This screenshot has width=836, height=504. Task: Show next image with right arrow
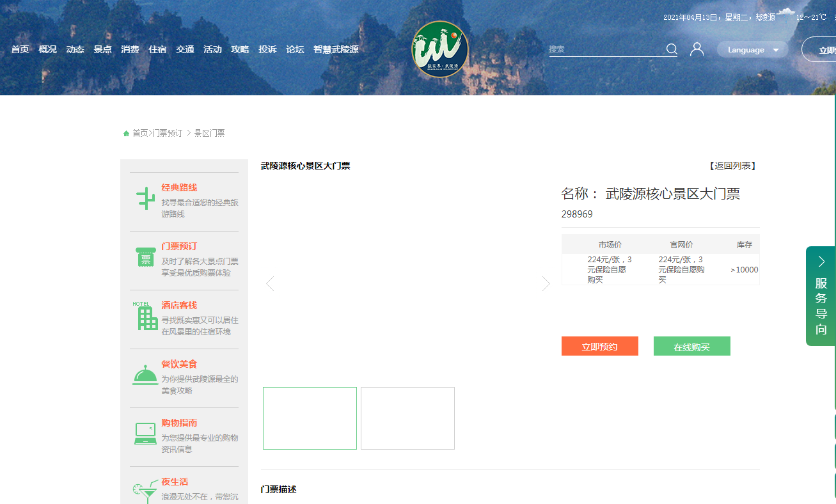(x=546, y=283)
